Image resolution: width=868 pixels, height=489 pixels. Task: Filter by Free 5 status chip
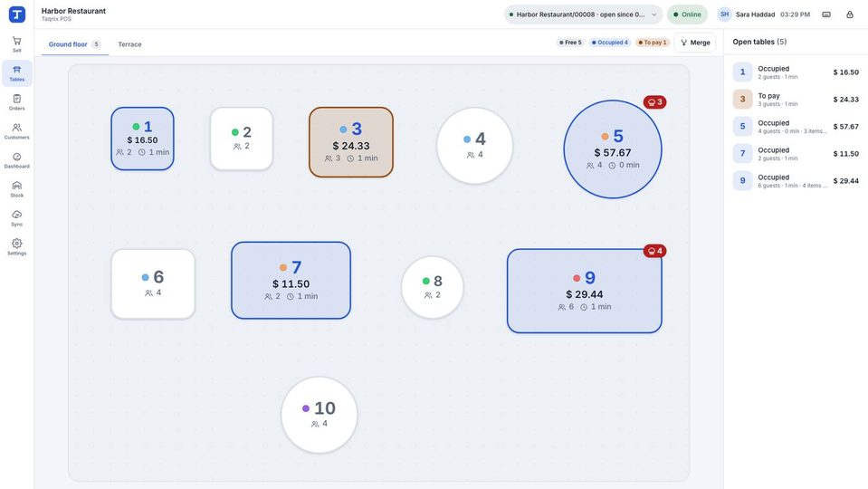570,43
